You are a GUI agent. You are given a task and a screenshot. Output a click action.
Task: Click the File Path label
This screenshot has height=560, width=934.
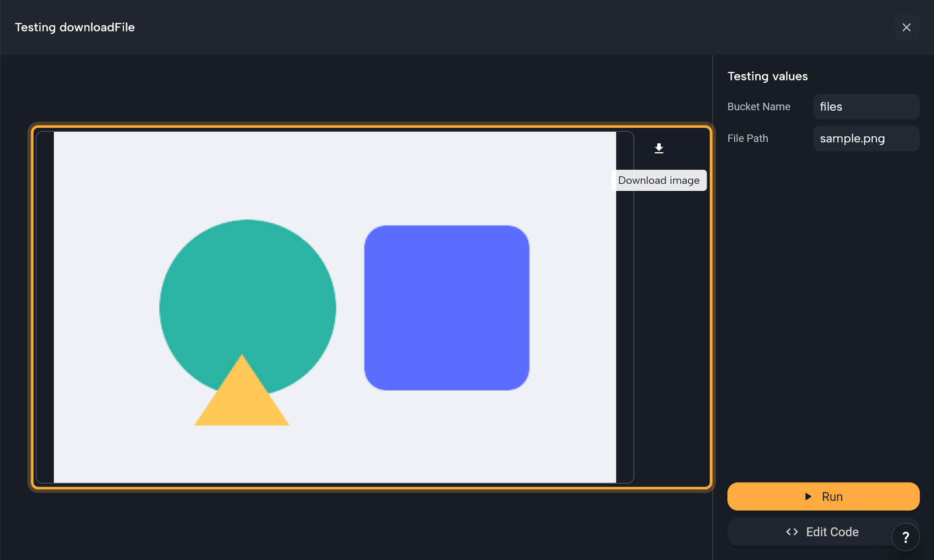pyautogui.click(x=747, y=138)
